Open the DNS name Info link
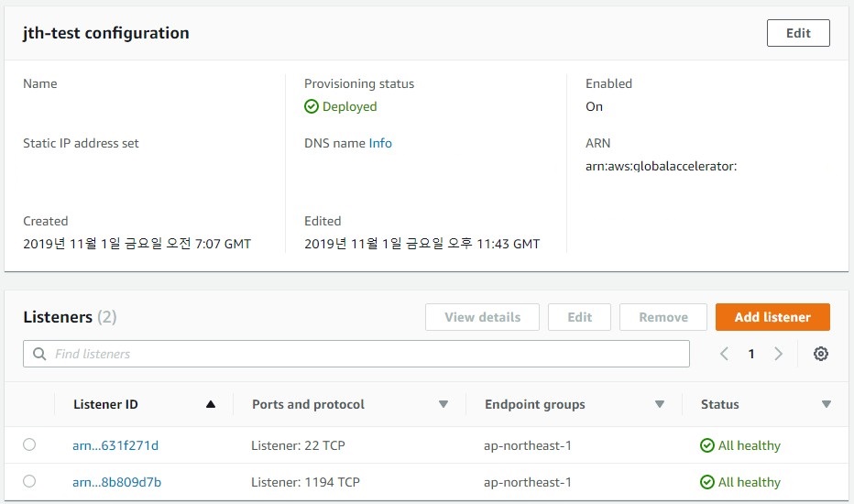This screenshot has height=504, width=854. pos(380,143)
